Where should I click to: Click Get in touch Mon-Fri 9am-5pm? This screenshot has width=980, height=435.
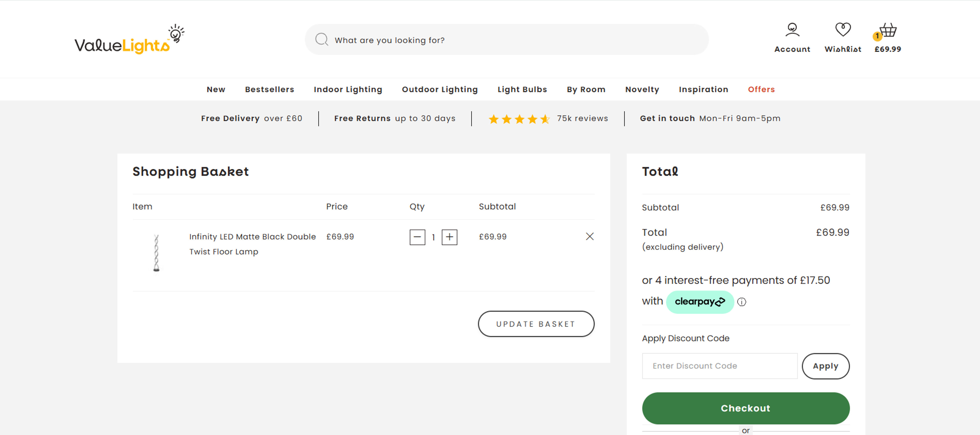(x=710, y=118)
